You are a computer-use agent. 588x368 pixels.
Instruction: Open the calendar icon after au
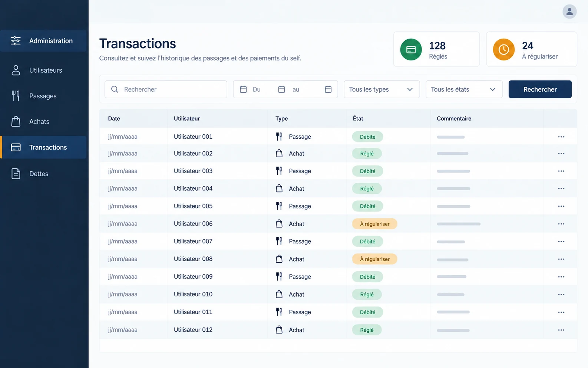328,89
